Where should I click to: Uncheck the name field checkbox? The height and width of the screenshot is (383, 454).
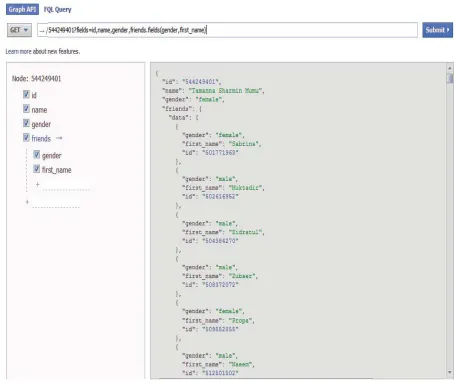(26, 109)
